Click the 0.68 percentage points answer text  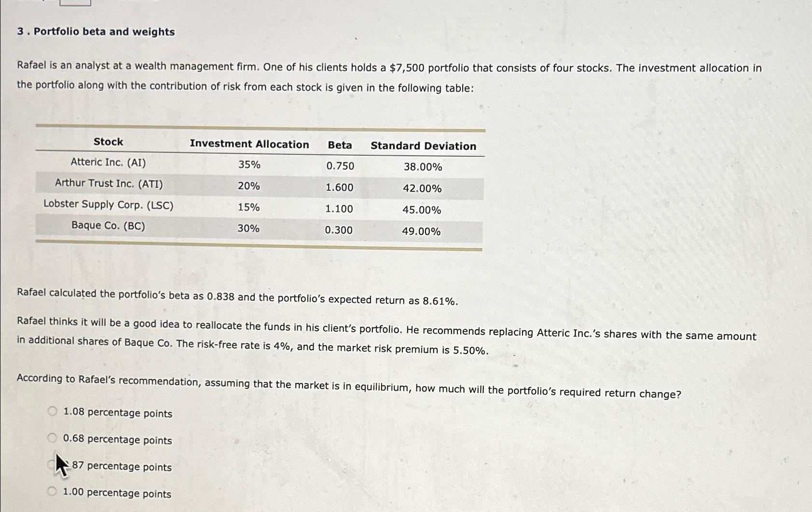117,440
